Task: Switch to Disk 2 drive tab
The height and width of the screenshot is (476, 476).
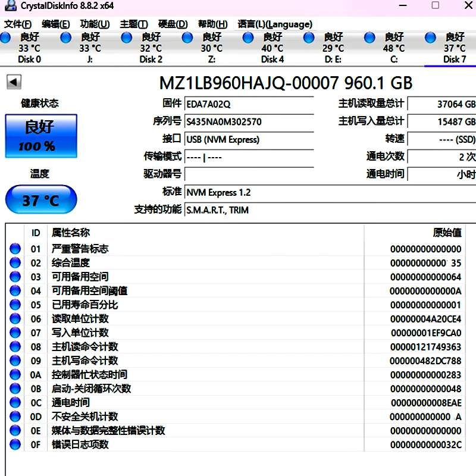Action: pyautogui.click(x=151, y=48)
